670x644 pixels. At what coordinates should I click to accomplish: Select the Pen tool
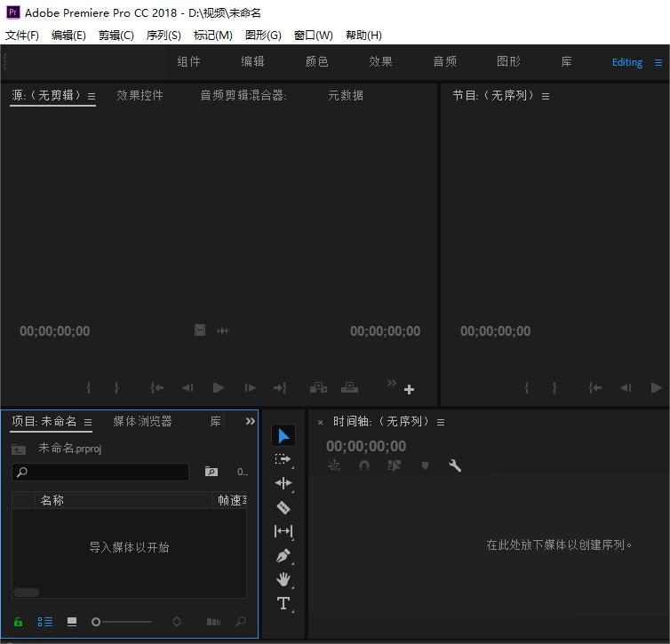[x=283, y=555]
